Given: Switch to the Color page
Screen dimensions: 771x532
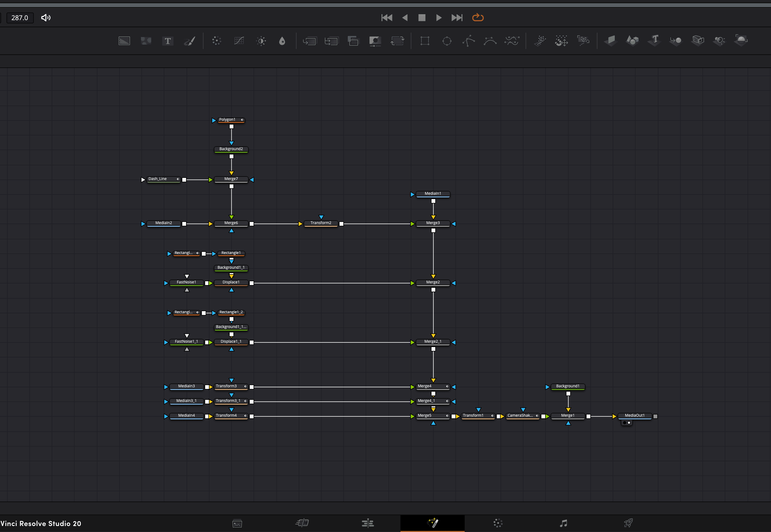Looking at the screenshot, I should coord(498,523).
